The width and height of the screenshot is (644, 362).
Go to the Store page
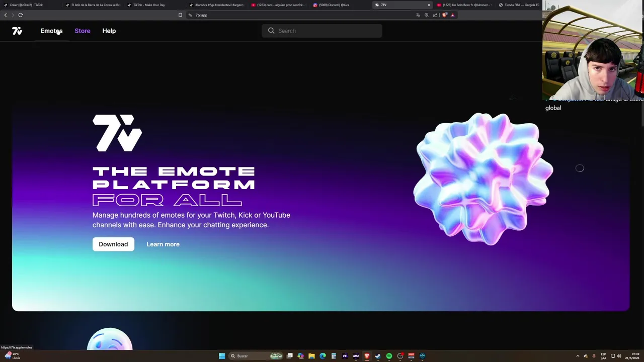tap(83, 31)
